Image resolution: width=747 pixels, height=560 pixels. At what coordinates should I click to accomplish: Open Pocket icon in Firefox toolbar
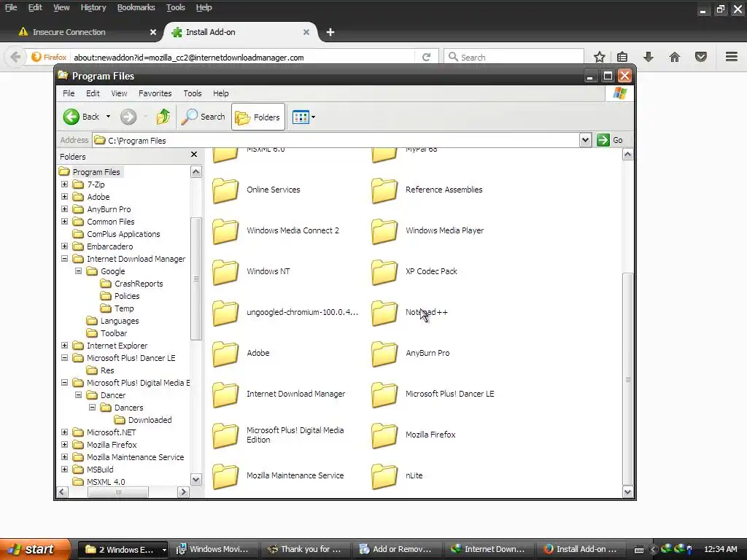(701, 57)
